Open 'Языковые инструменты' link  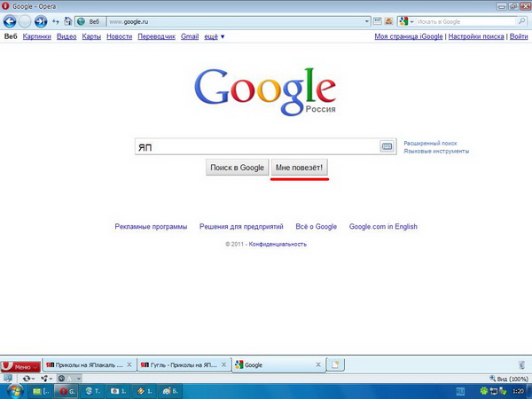pyautogui.click(x=436, y=152)
